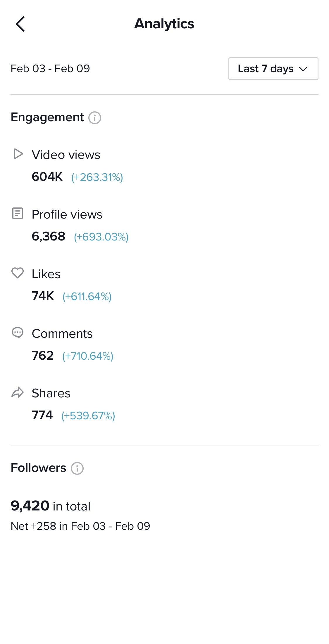Select the Video views label
The height and width of the screenshot is (644, 329).
pyautogui.click(x=66, y=155)
